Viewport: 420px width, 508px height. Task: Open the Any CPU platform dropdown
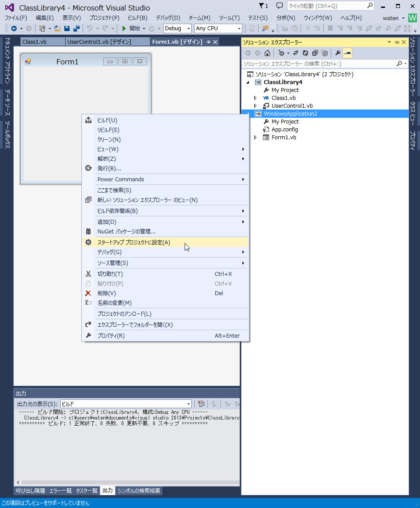[x=239, y=28]
